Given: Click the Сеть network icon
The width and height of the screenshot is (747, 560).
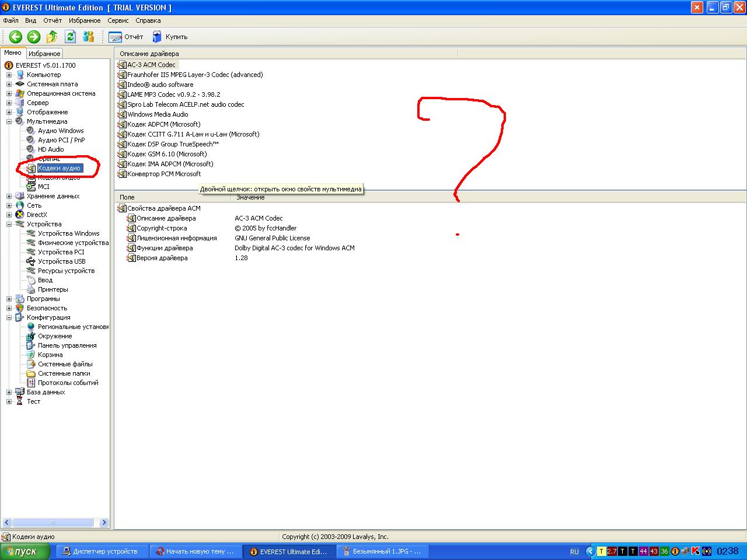Looking at the screenshot, I should (20, 205).
